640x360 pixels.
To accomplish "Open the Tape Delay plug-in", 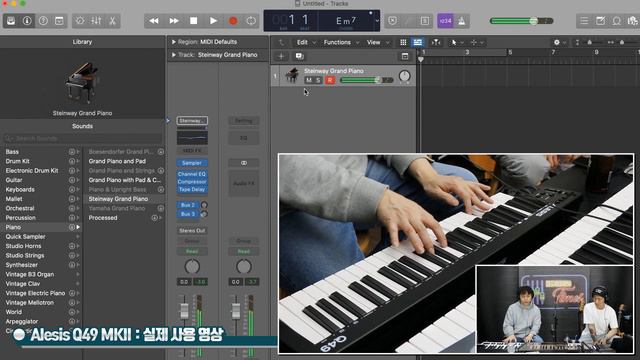I will 192,189.
